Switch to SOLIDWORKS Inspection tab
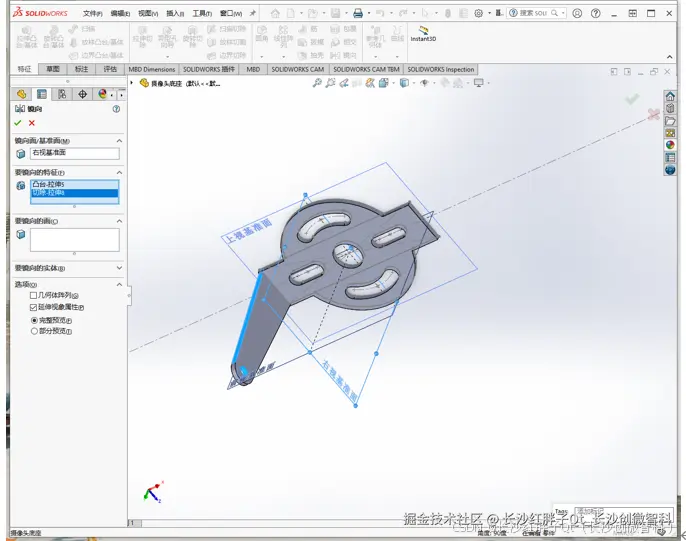Viewport: 686px width, 541px height. click(x=441, y=69)
